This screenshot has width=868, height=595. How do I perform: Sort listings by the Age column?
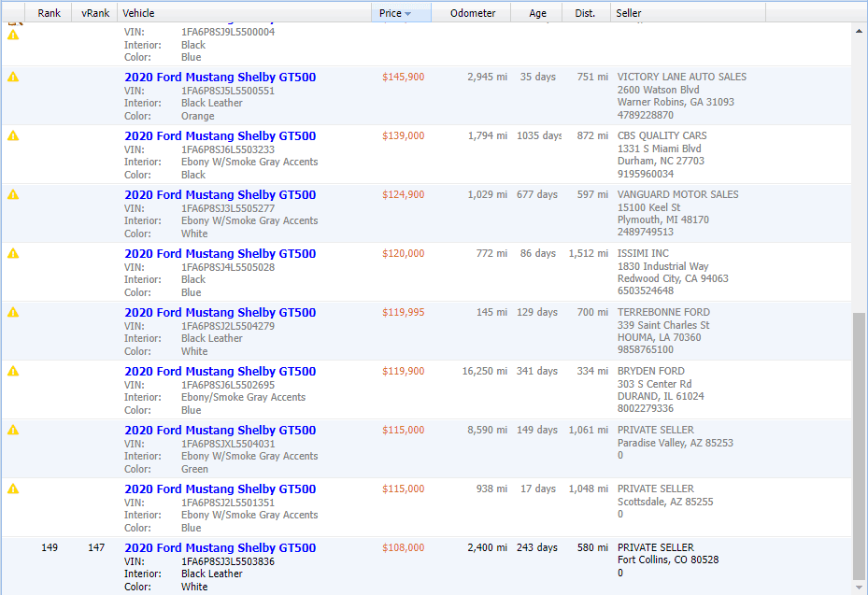536,13
